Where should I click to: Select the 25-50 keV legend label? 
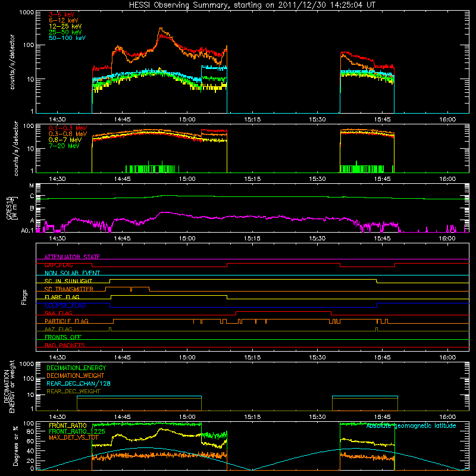(65, 32)
